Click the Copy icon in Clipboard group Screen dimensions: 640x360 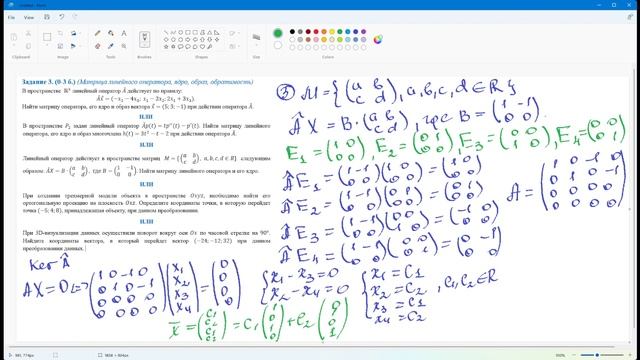point(28,46)
